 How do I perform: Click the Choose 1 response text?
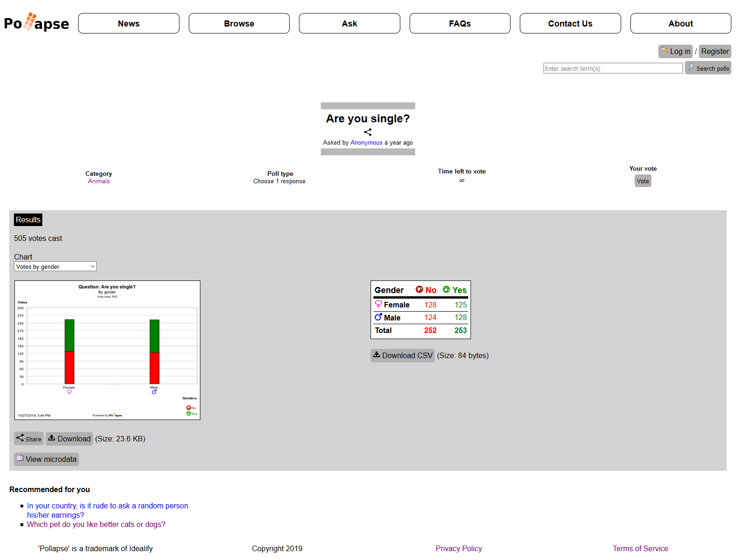point(280,181)
